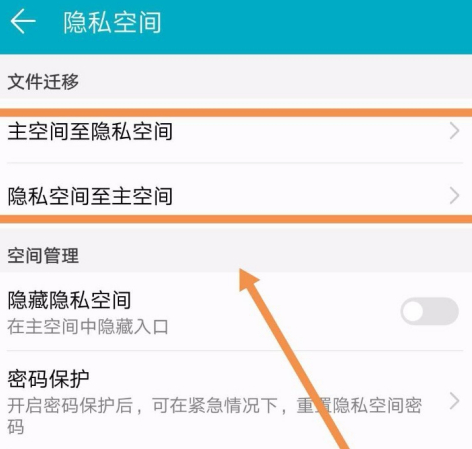The height and width of the screenshot is (449, 472).
Task: Open 主空间至隐私空间 file migration
Action: pyautogui.click(x=236, y=131)
